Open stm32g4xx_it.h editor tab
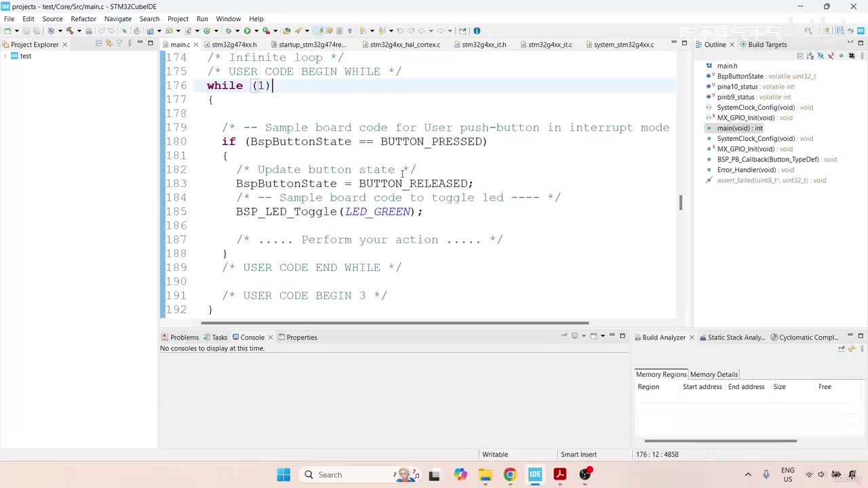Screen dimensions: 868x488 [484, 45]
